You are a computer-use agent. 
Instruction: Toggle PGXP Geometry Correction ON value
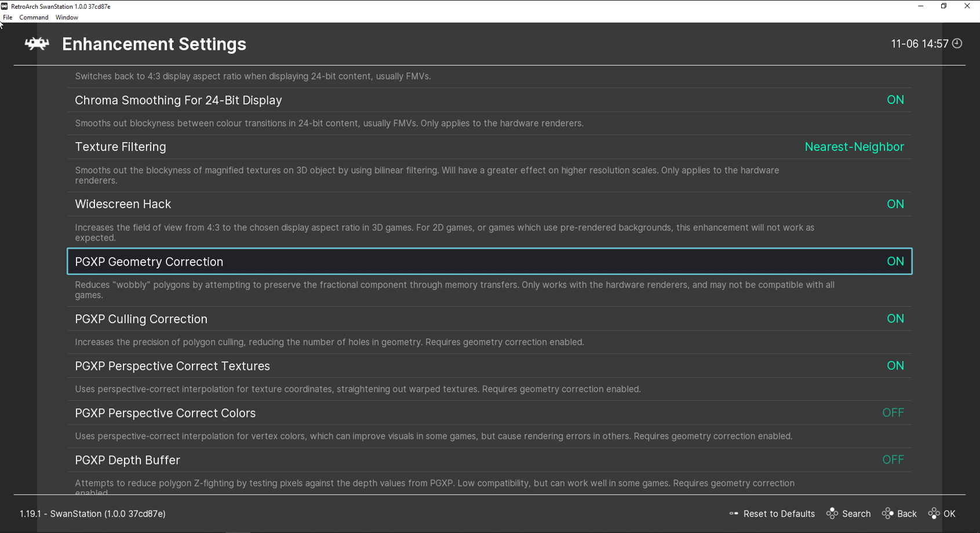coord(895,262)
